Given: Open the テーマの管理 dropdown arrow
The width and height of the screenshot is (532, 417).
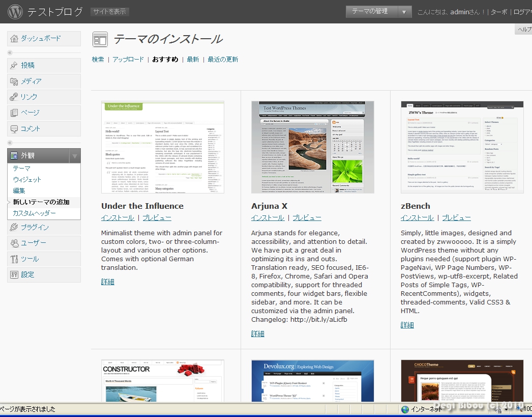Looking at the screenshot, I should [404, 12].
